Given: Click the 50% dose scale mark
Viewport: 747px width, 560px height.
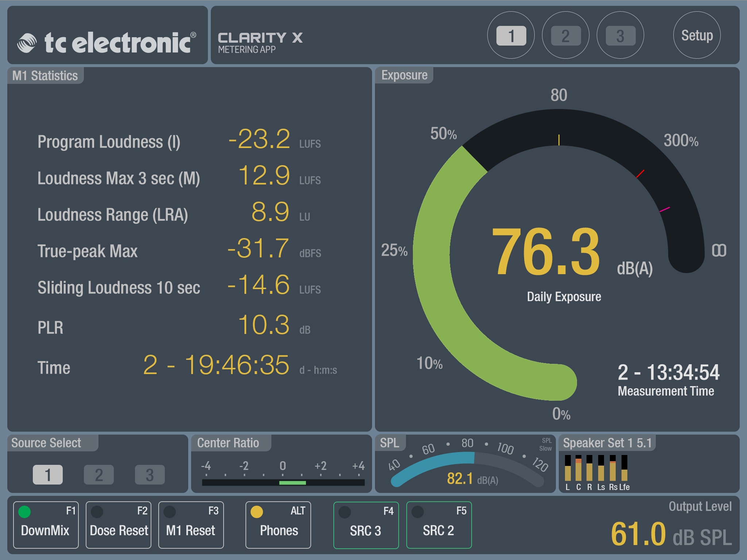Looking at the screenshot, I should click(x=444, y=134).
